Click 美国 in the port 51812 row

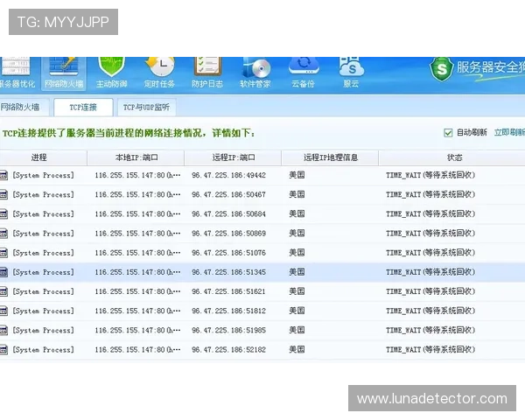click(x=297, y=311)
